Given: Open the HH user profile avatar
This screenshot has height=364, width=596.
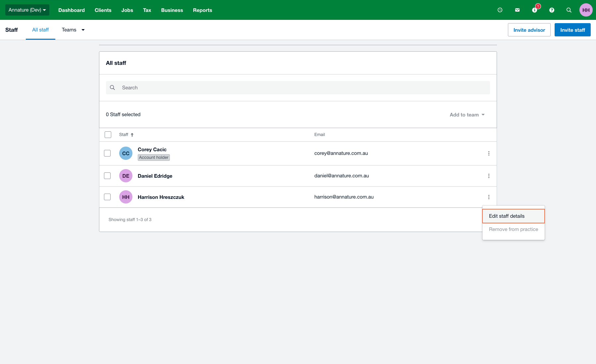Looking at the screenshot, I should click(x=586, y=10).
